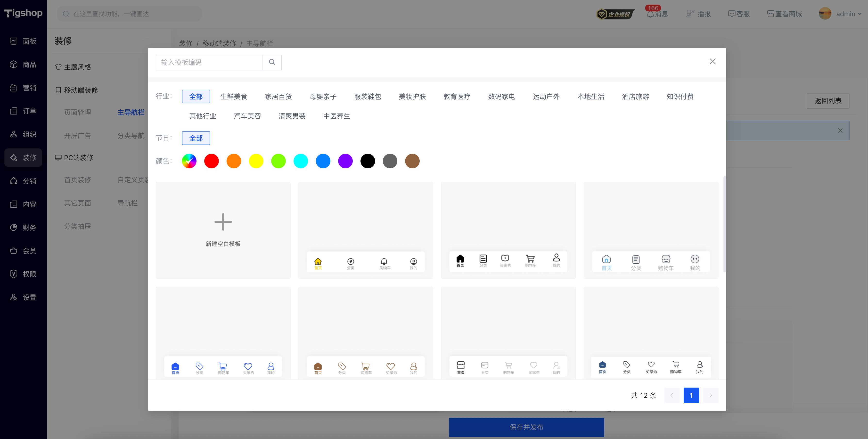Go to next page arrow in pagination
The image size is (868, 439).
[711, 395]
